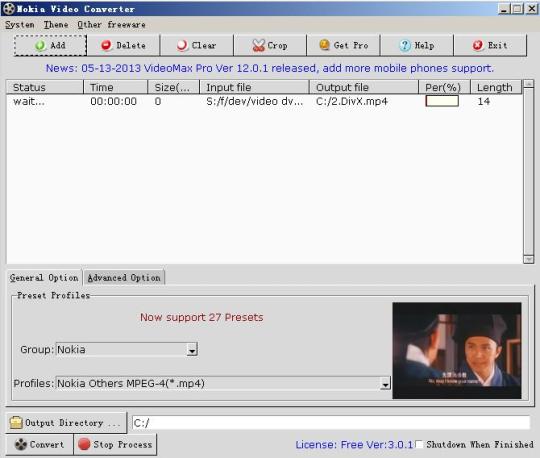Click the Time column header
The width and height of the screenshot is (540, 458).
tap(115, 87)
